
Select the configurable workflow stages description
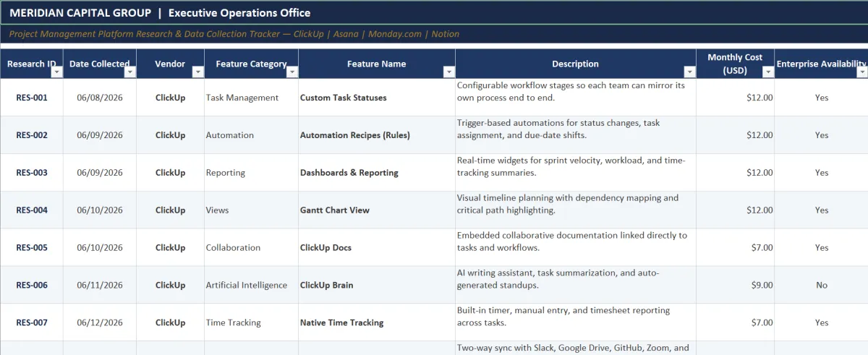pos(576,98)
